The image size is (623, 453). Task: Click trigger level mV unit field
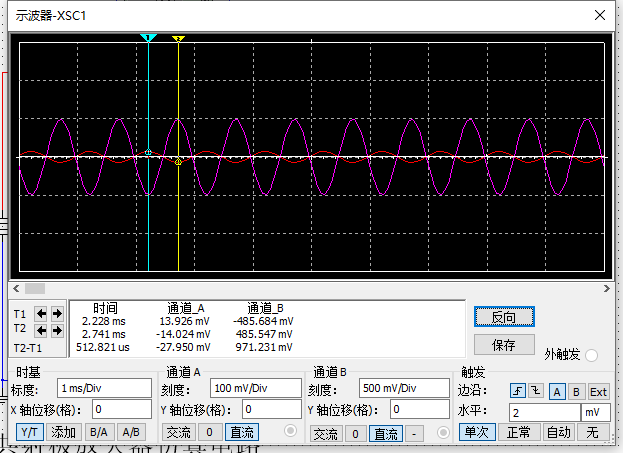point(596,412)
